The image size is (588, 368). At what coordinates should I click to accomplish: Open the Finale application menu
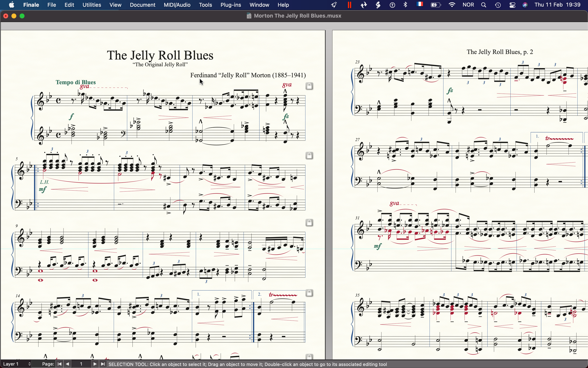click(31, 5)
